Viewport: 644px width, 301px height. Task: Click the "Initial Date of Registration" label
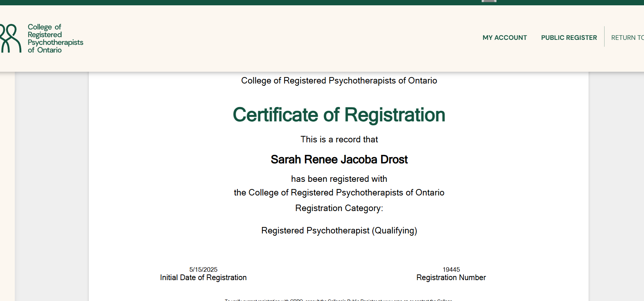coord(203,277)
